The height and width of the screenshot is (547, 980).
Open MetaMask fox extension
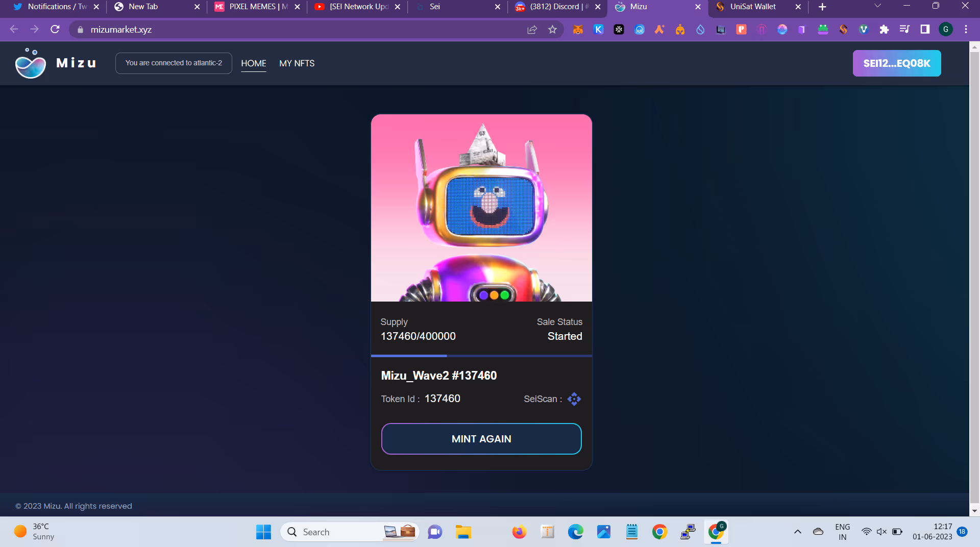[x=578, y=30]
